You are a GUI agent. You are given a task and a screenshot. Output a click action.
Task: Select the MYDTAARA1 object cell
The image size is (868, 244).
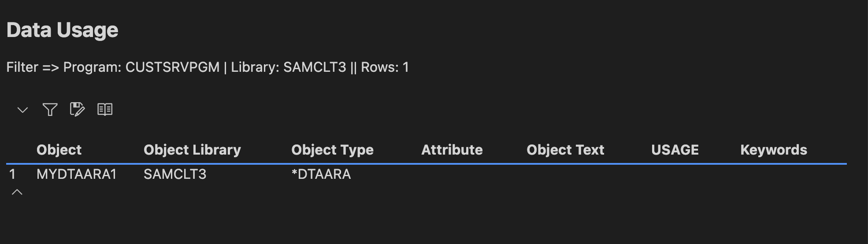(x=77, y=174)
